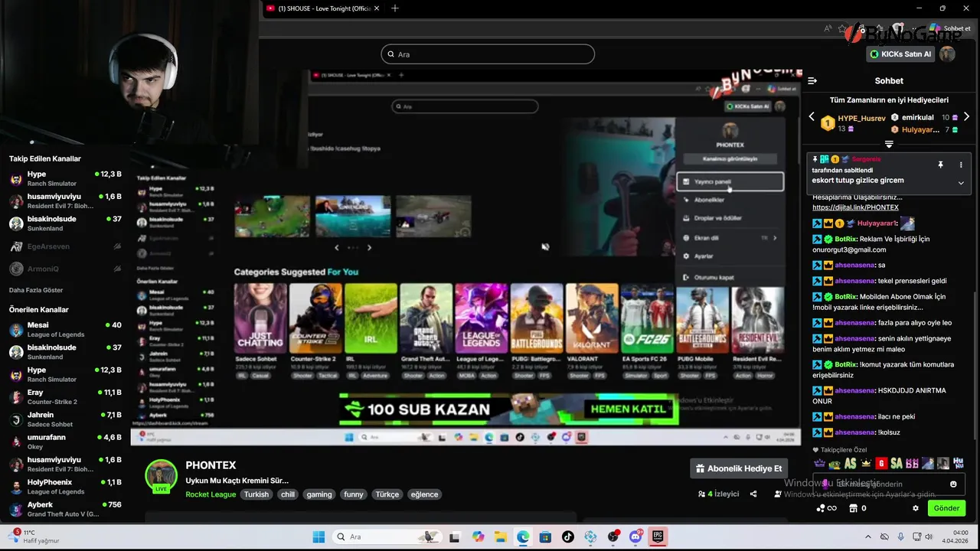
Task: Open offline channel ArmoniQ
Action: pos(65,269)
